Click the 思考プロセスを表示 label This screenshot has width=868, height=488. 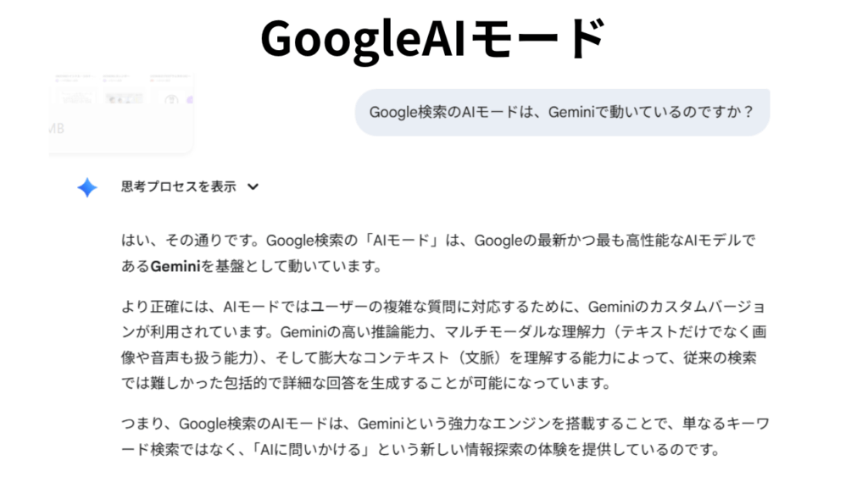179,186
